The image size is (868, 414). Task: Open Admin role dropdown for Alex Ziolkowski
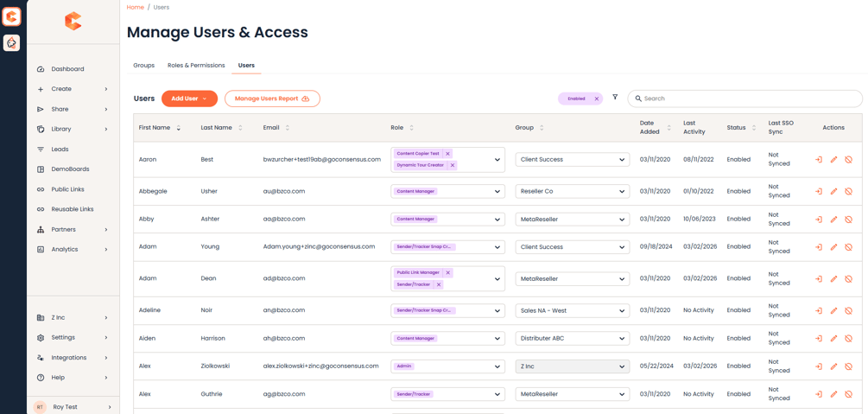click(448, 366)
